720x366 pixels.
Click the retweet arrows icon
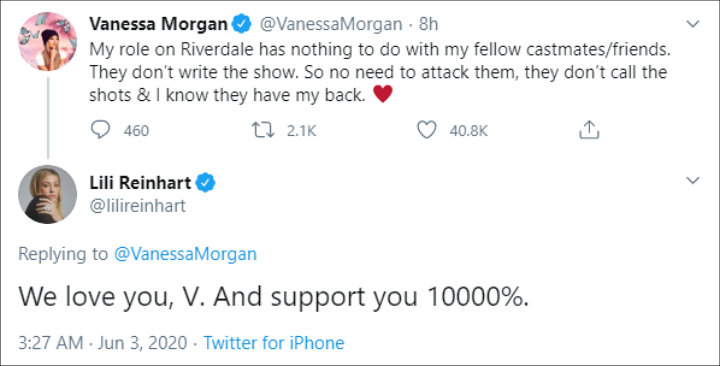tap(264, 130)
